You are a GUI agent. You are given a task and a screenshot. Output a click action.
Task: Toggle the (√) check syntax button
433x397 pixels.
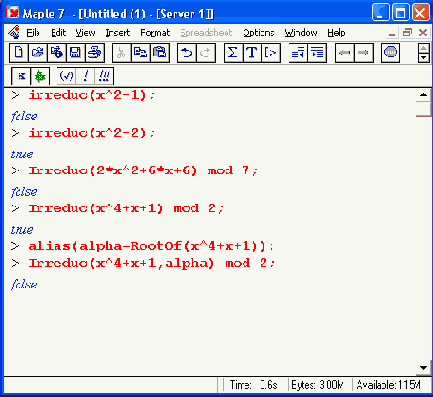(66, 76)
